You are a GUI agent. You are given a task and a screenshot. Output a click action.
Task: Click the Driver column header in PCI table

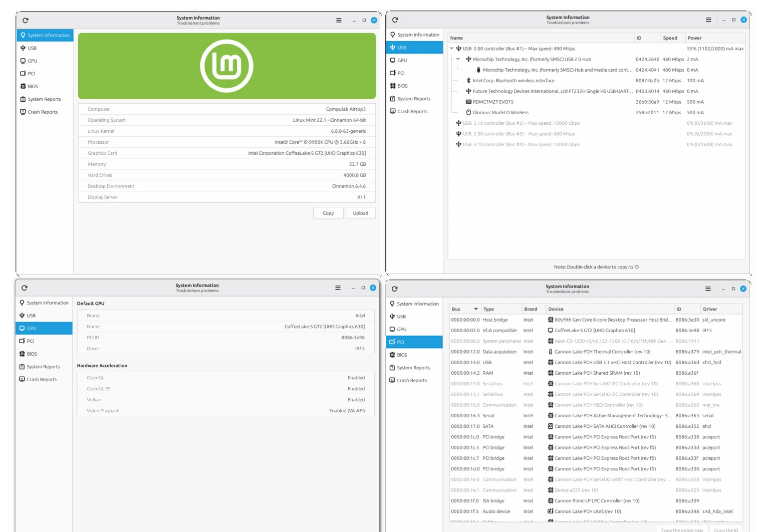(x=710, y=309)
